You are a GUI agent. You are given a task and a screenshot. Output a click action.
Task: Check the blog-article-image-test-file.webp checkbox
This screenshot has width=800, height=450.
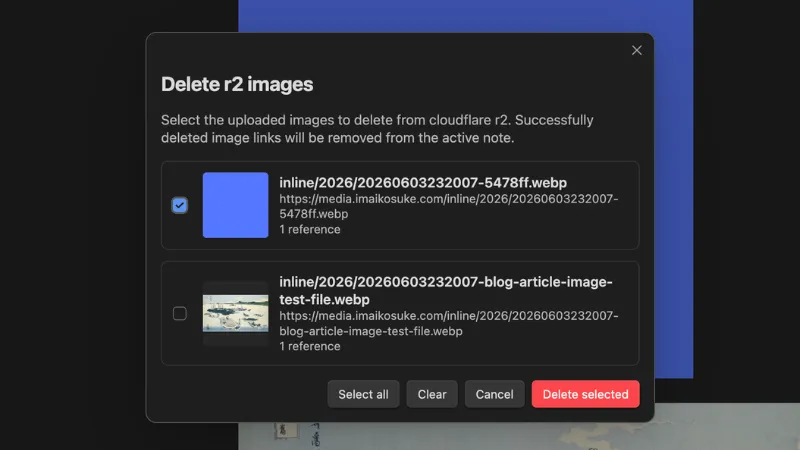click(180, 313)
